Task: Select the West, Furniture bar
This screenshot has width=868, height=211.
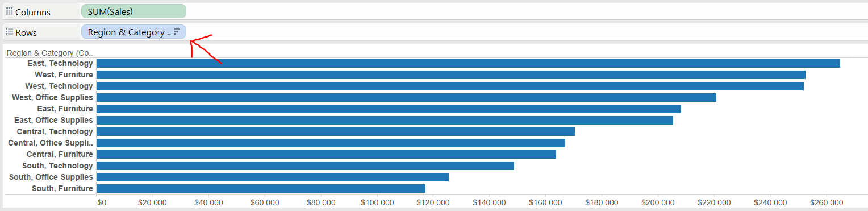Action: 451,75
